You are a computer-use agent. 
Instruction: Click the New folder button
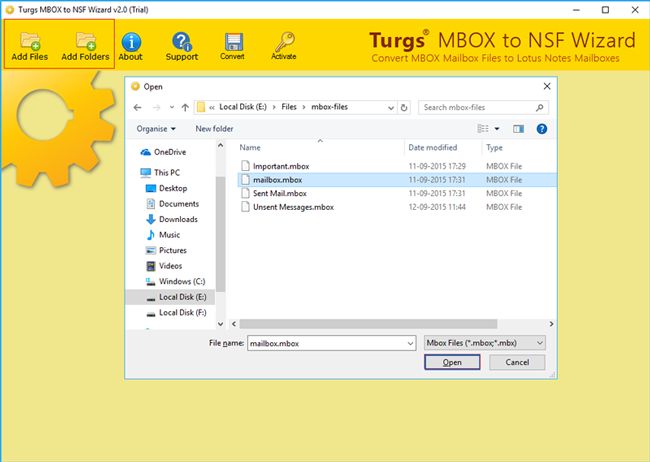[214, 128]
